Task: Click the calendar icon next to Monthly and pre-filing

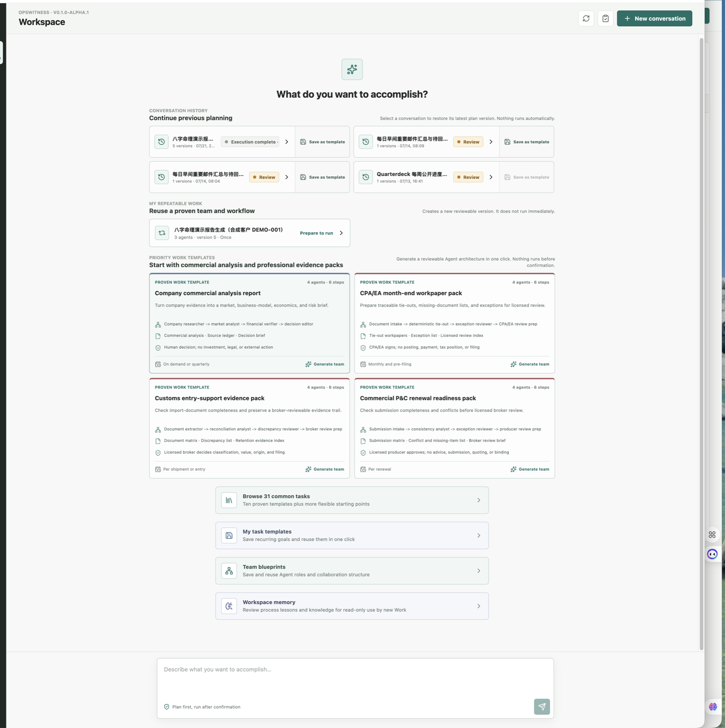Action: point(363,364)
